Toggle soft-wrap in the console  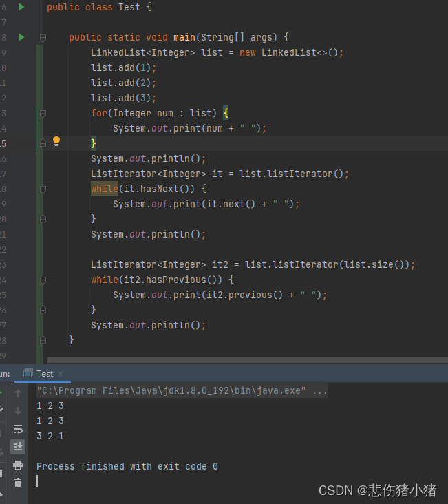click(18, 429)
